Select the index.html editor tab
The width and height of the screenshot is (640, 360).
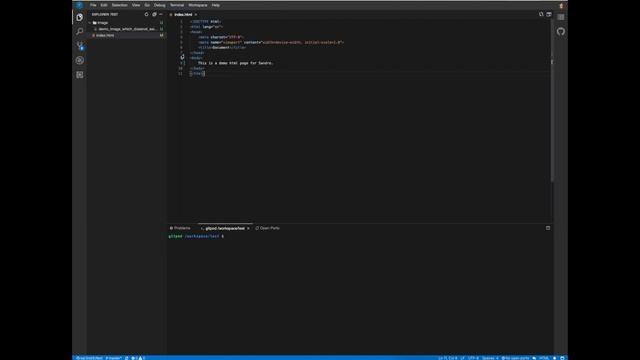point(183,15)
